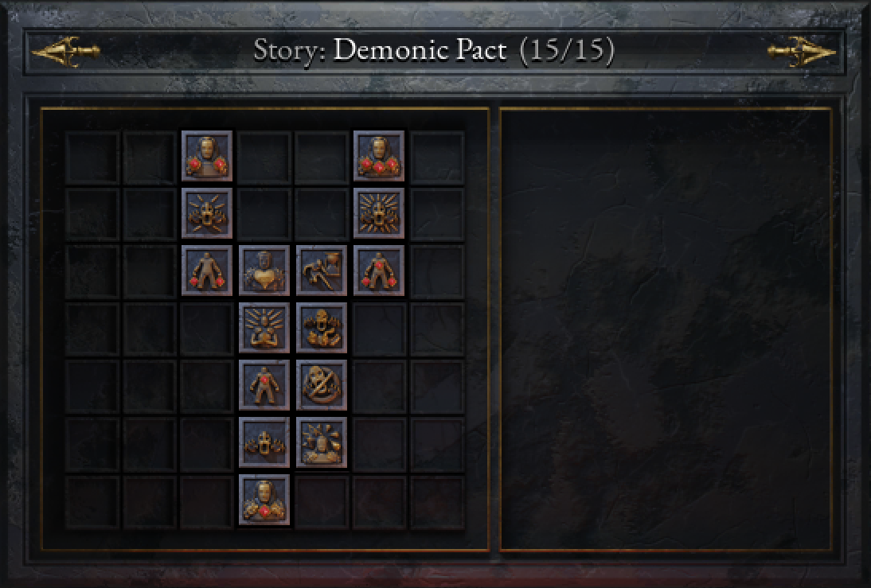871x588 pixels.
Task: Choose humanoid with single red chest gem
Action: (264, 385)
